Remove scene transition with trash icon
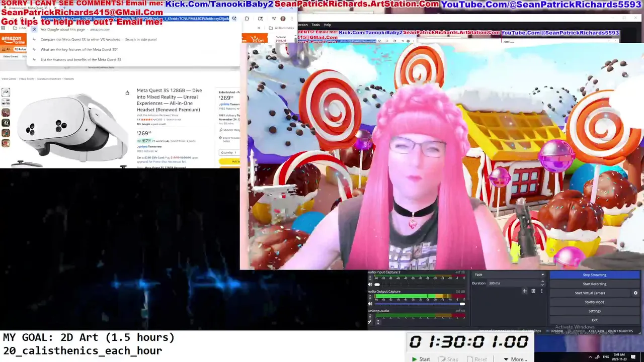Screen dimensions: 644x362 [x=533, y=291]
